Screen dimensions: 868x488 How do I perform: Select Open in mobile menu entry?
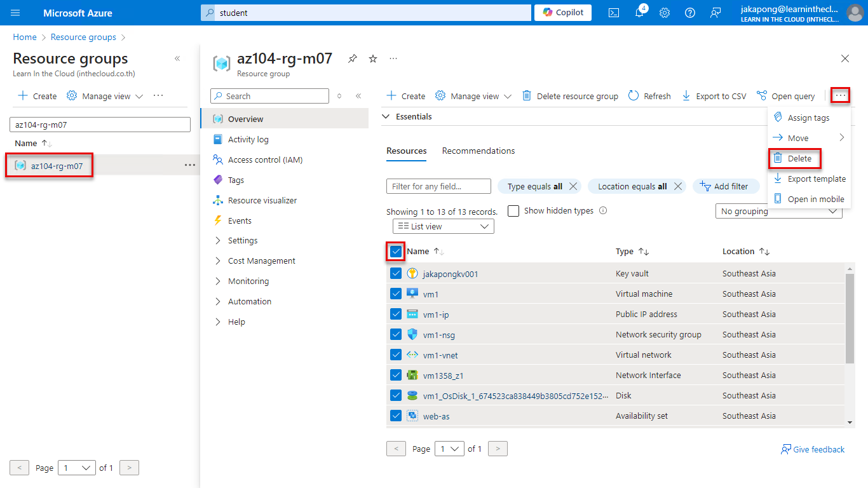coord(809,199)
